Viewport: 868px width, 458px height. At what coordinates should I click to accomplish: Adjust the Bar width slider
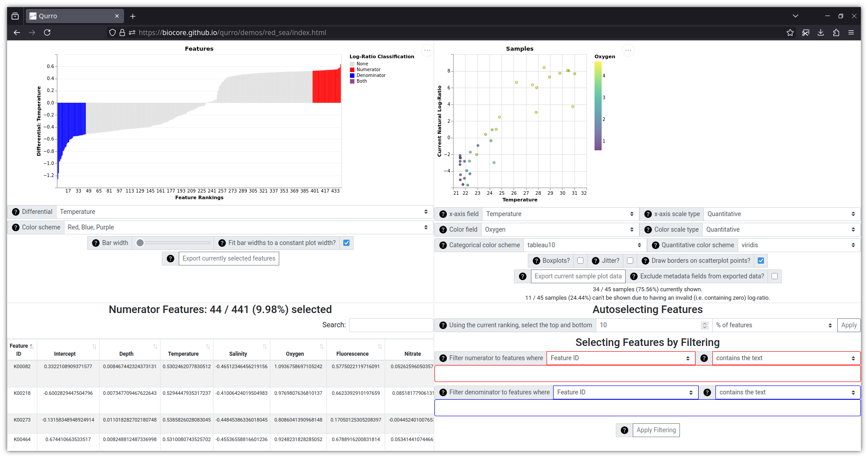[140, 243]
